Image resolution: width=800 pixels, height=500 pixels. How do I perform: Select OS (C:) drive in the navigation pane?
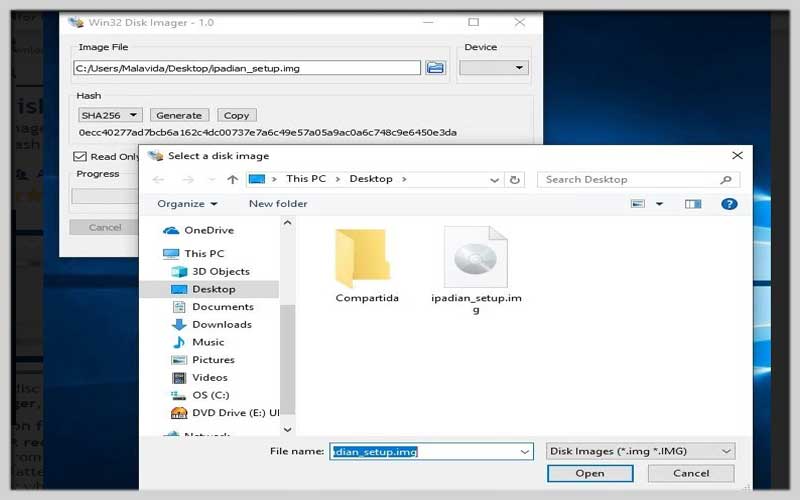click(200, 395)
